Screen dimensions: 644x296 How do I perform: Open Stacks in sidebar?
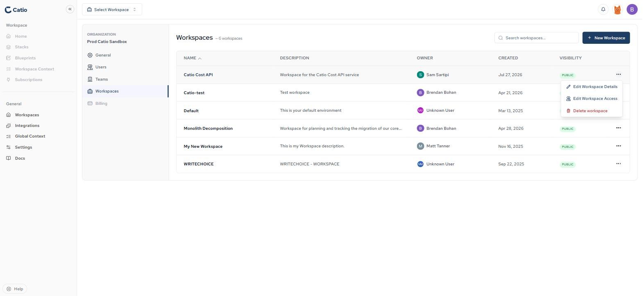pos(22,47)
